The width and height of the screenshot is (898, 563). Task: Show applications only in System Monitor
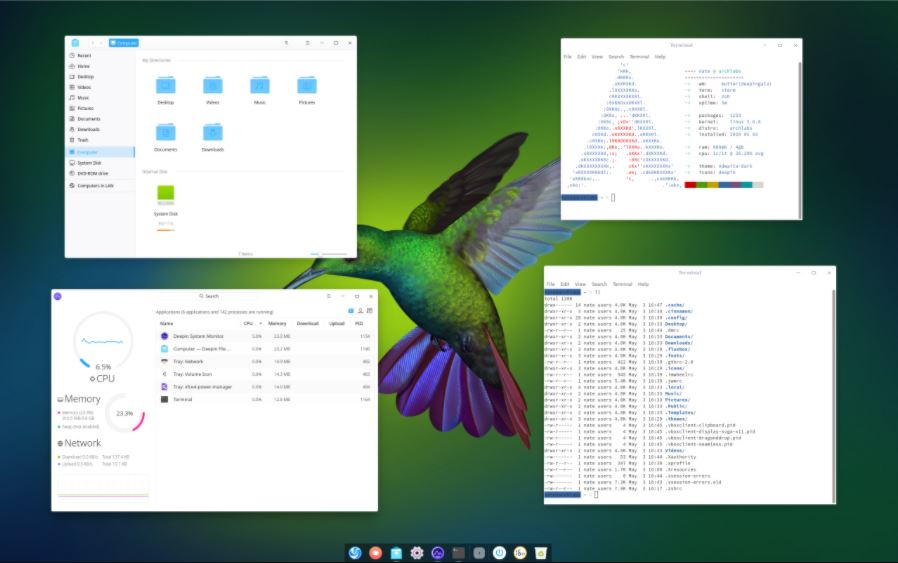pos(350,310)
